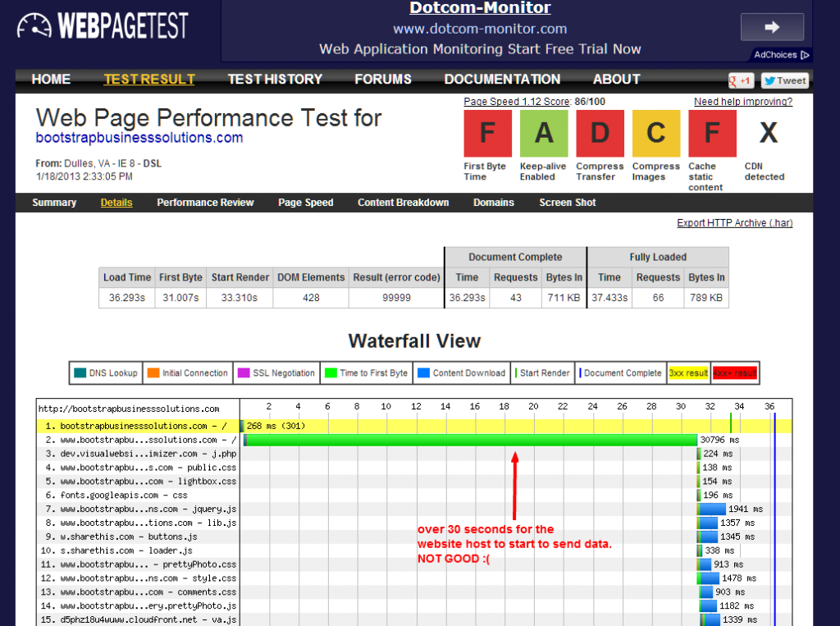Click the Dotcom-Monitor ad title link

(480, 7)
